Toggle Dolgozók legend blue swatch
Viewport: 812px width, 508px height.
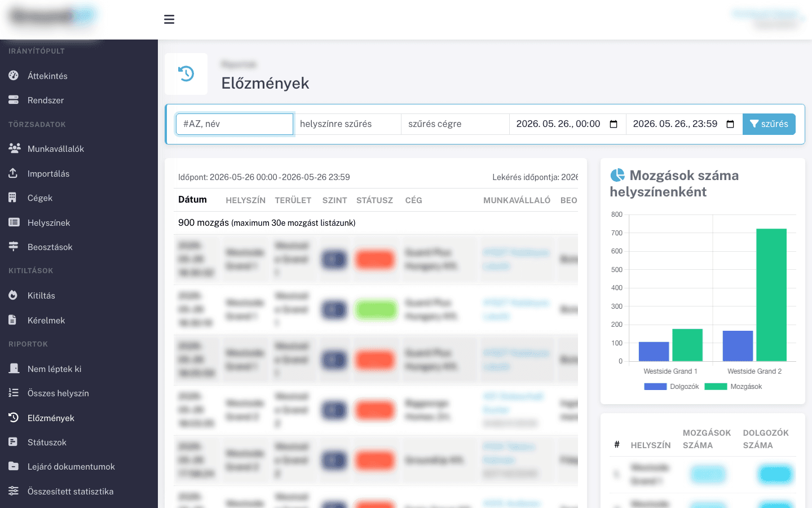(x=655, y=387)
